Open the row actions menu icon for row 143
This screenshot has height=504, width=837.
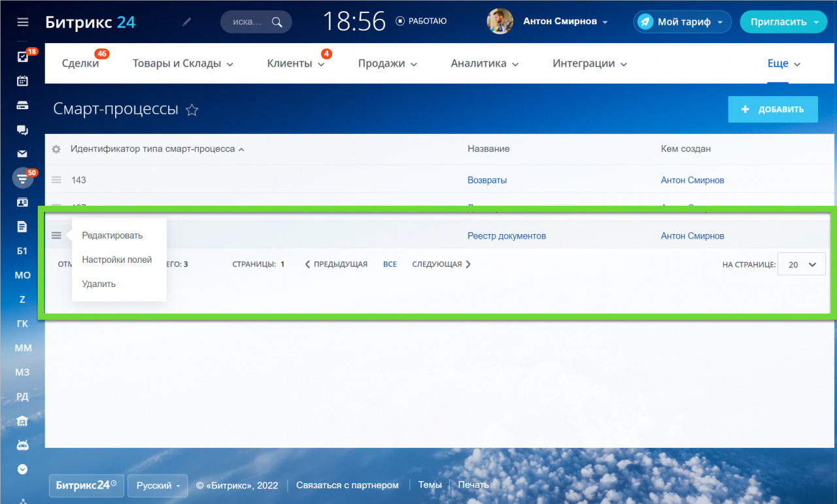point(56,180)
